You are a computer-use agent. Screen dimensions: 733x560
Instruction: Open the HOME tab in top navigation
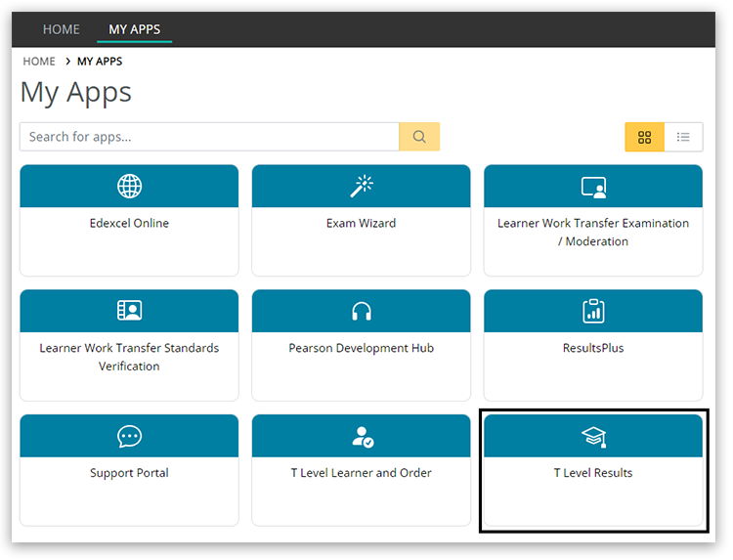click(61, 29)
